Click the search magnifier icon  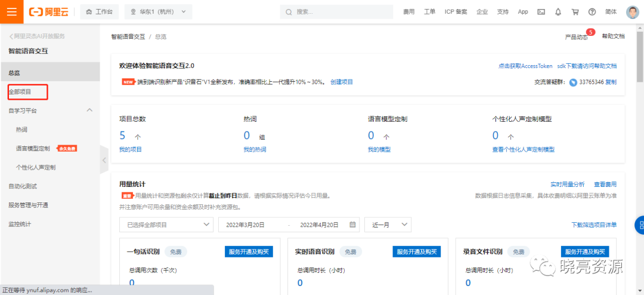[x=289, y=12]
